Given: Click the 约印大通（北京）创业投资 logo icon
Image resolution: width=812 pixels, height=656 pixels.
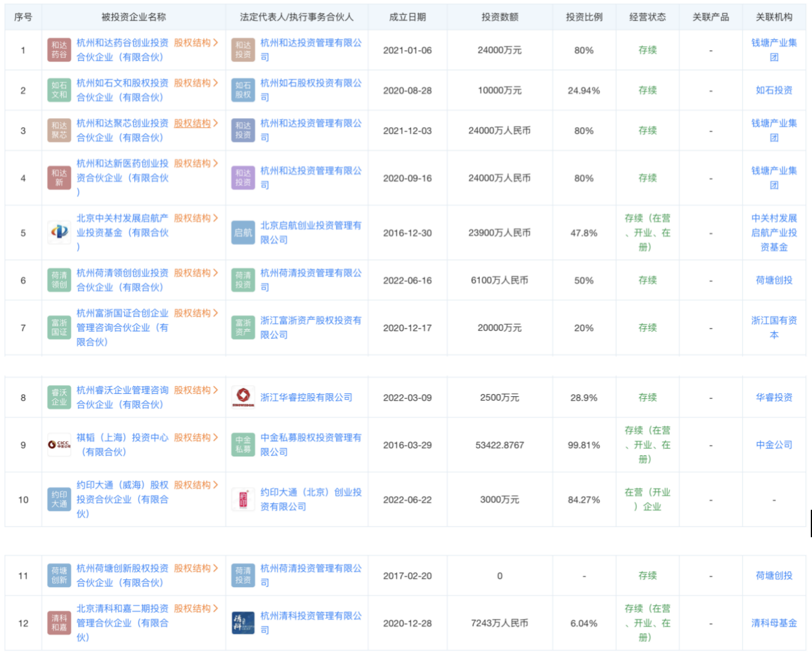Looking at the screenshot, I should pyautogui.click(x=243, y=499).
